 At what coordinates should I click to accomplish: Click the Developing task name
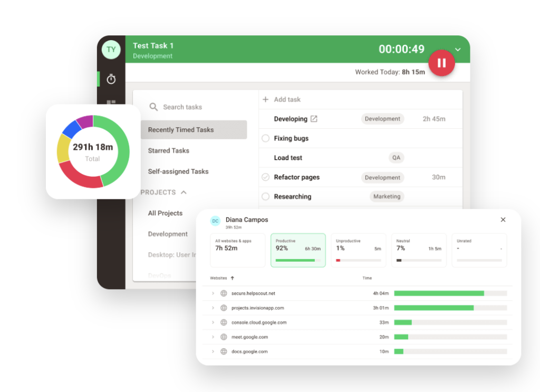(291, 119)
